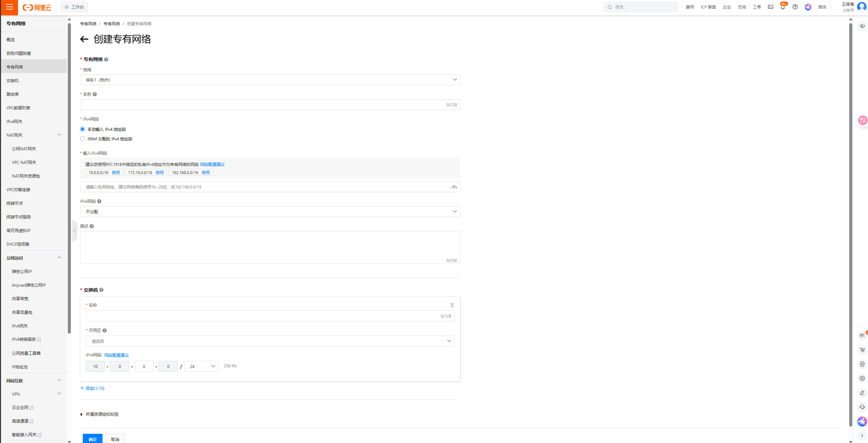Open the subnet mask 24 dropdown
Viewport: 868px width, 443px height.
tap(201, 366)
